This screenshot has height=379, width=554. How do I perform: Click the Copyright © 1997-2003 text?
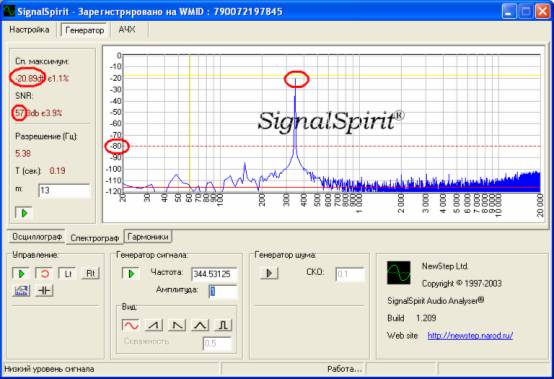[462, 284]
